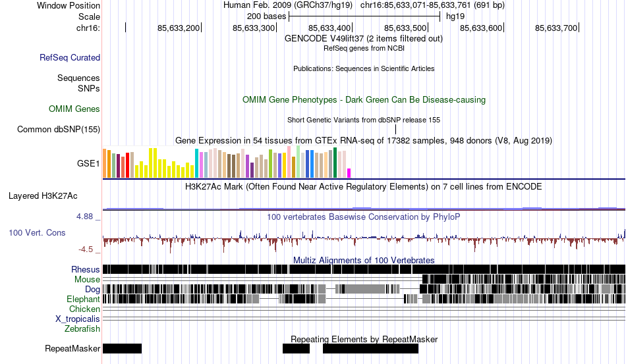Click the 85,633,700 ruler position

(x=557, y=28)
